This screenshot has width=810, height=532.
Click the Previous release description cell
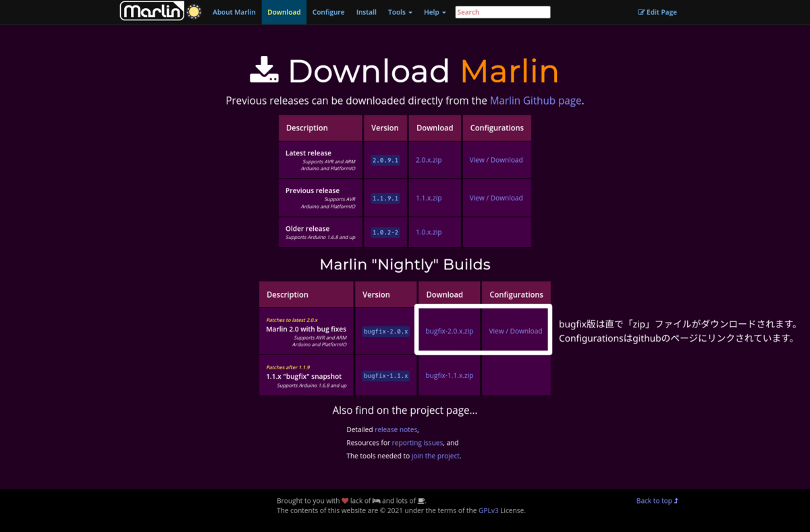pyautogui.click(x=321, y=198)
